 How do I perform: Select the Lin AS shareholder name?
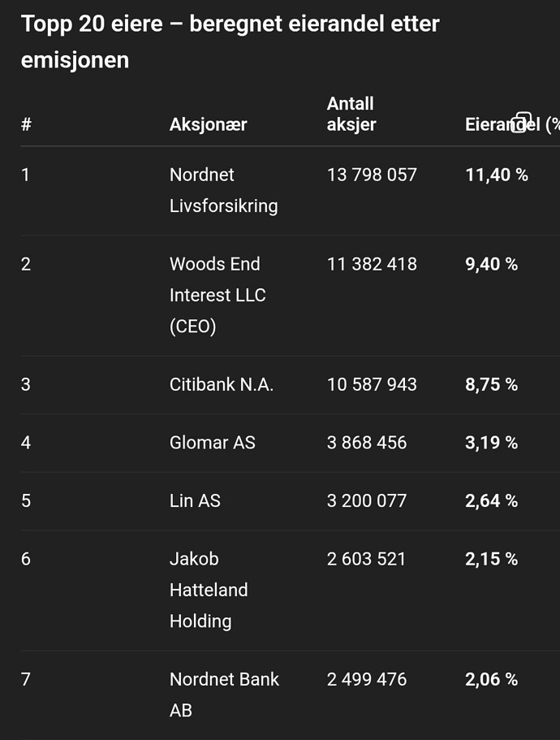point(195,501)
